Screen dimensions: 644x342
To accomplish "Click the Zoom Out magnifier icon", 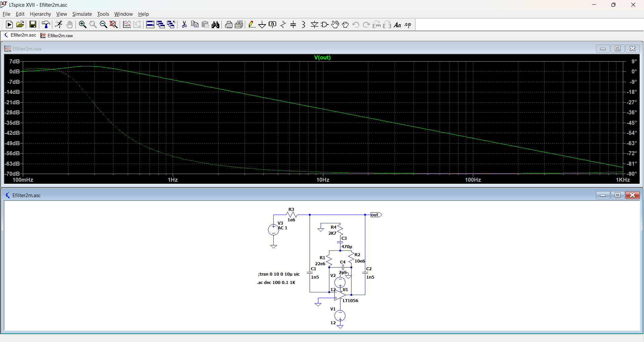I will [x=103, y=24].
